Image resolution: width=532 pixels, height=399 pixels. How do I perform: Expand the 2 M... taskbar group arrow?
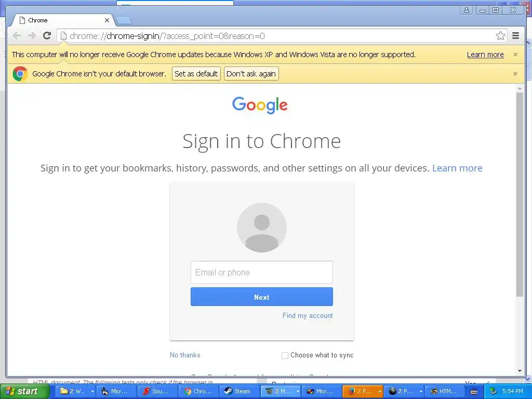(298, 392)
